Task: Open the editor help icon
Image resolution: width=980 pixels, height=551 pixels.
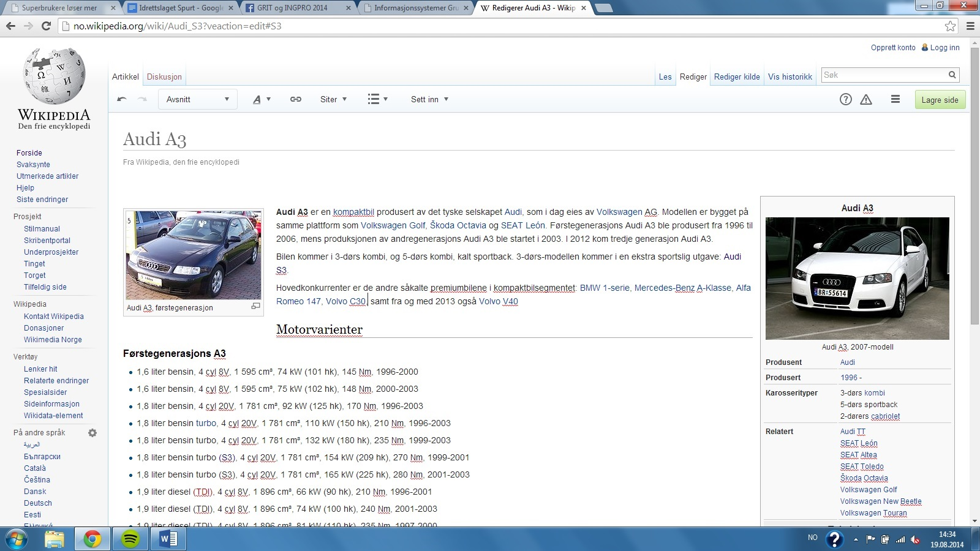Action: click(846, 99)
